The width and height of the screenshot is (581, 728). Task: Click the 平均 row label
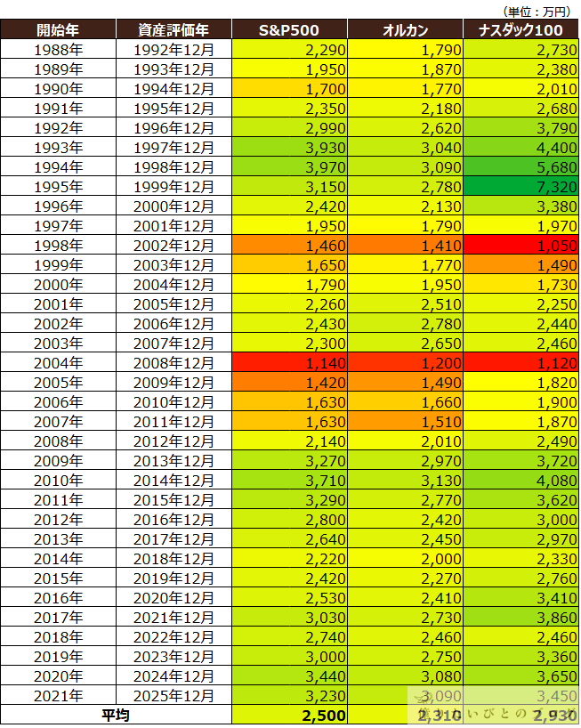pos(116,715)
